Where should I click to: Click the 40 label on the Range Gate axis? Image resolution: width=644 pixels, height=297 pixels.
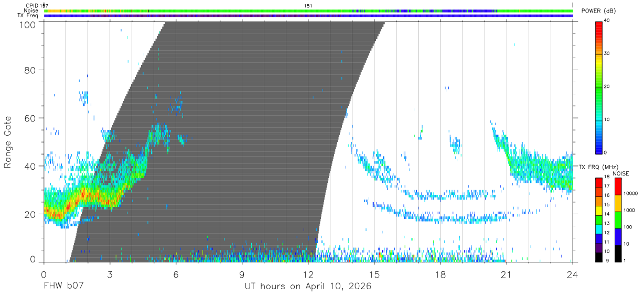[30, 166]
